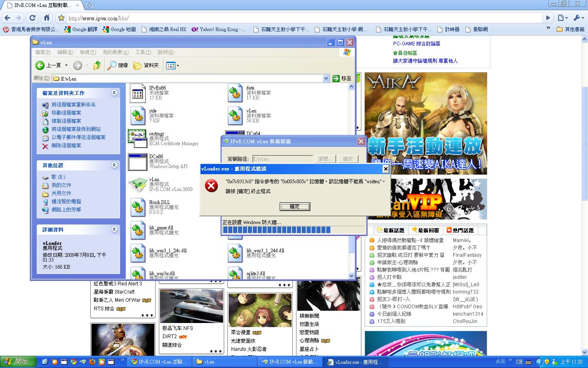Go up one folder level in Explorer
The image size is (588, 368).
97,65
